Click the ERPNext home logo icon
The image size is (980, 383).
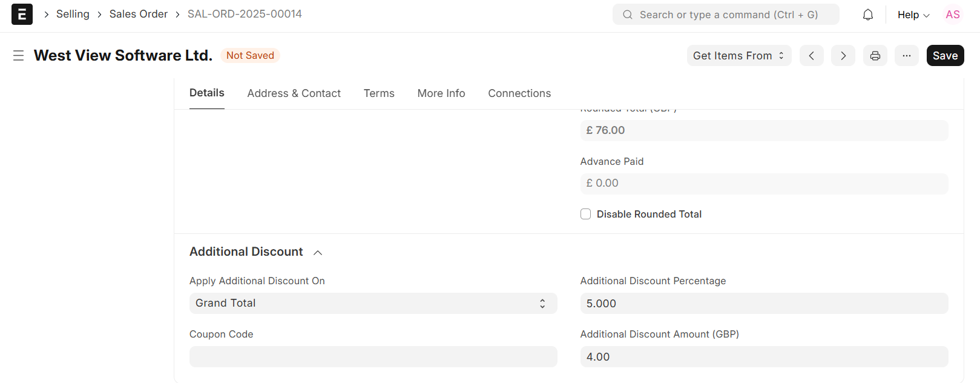[x=22, y=15]
